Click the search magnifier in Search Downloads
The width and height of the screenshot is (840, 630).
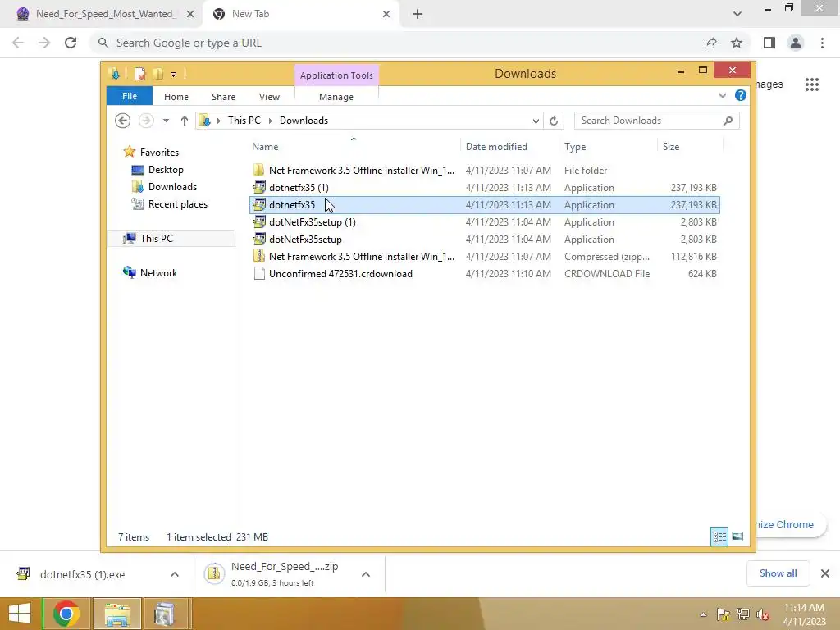point(728,121)
